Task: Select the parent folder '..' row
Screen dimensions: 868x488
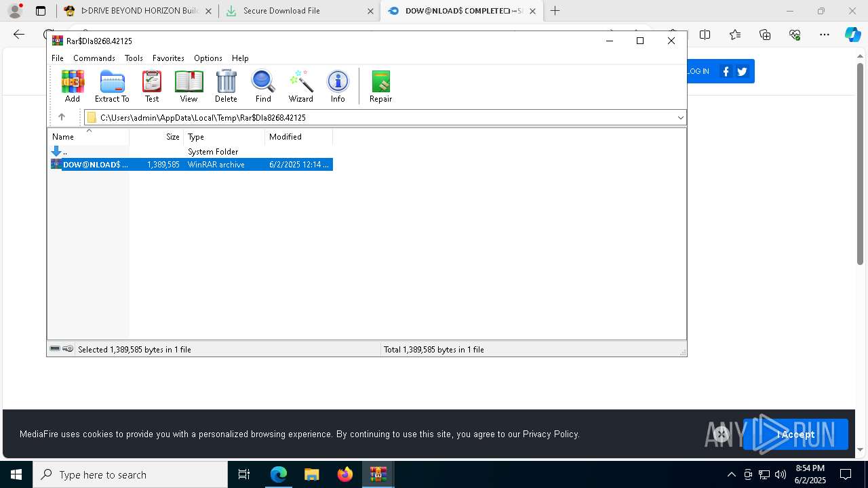Action: pos(191,152)
